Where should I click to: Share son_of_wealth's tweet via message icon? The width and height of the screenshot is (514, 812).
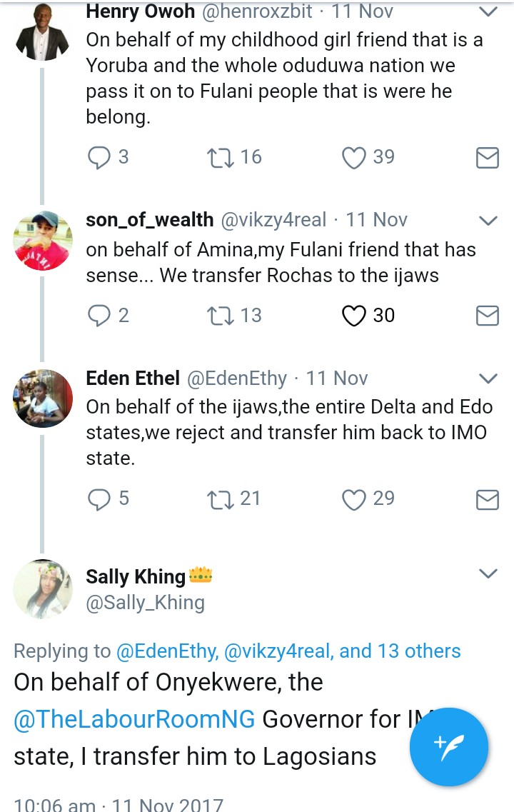(487, 316)
